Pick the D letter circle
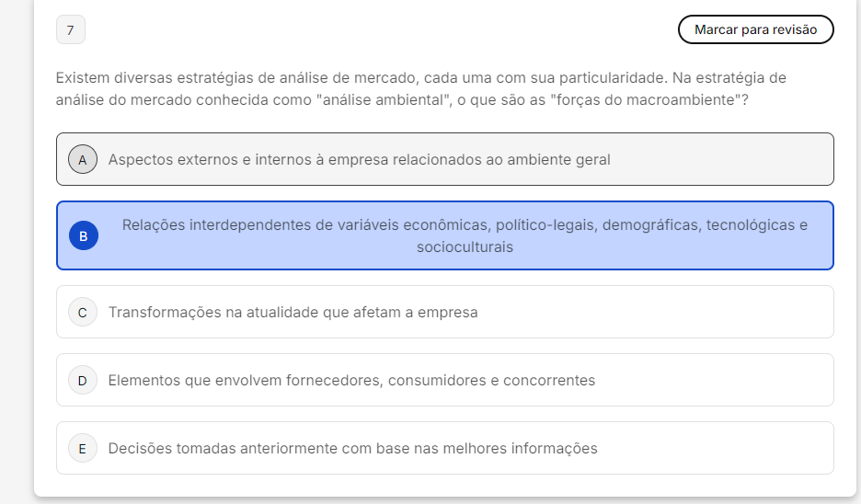 [x=83, y=381]
